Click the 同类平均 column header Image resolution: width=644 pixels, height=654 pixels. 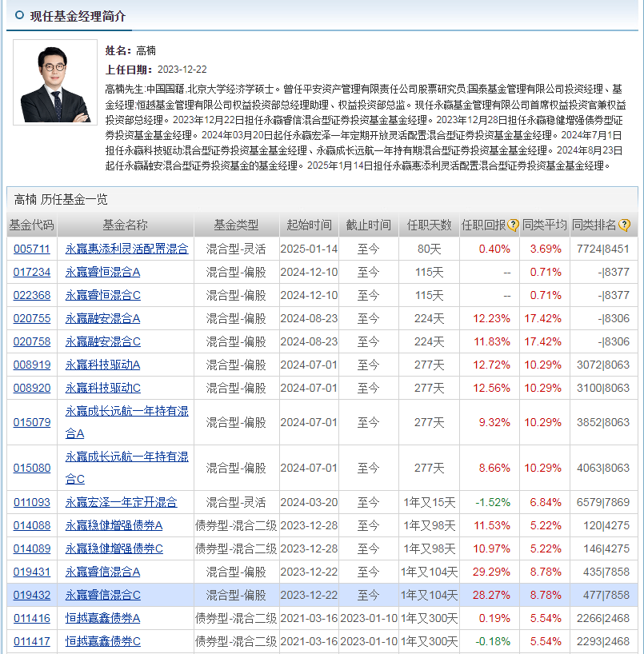(x=545, y=225)
